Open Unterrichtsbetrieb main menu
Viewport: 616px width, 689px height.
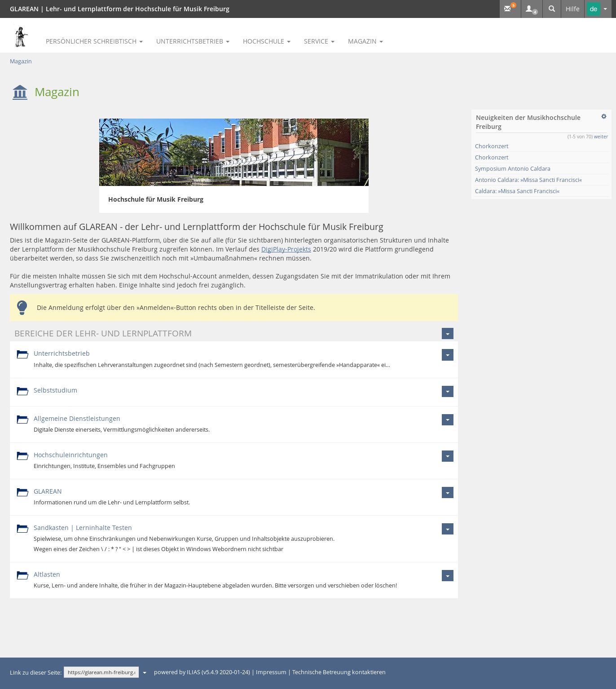[x=193, y=41]
